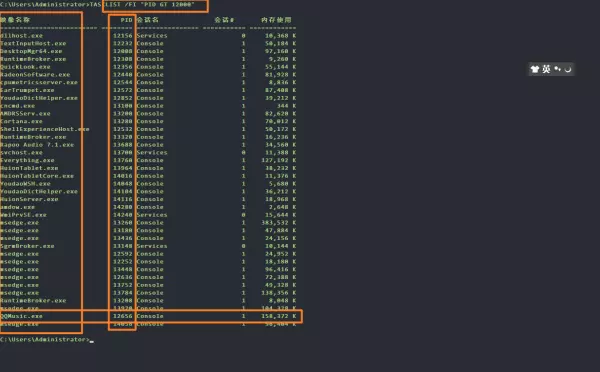Click PID value 14016 of HuionTabletCore
The height and width of the screenshot is (372, 600).
click(x=122, y=176)
